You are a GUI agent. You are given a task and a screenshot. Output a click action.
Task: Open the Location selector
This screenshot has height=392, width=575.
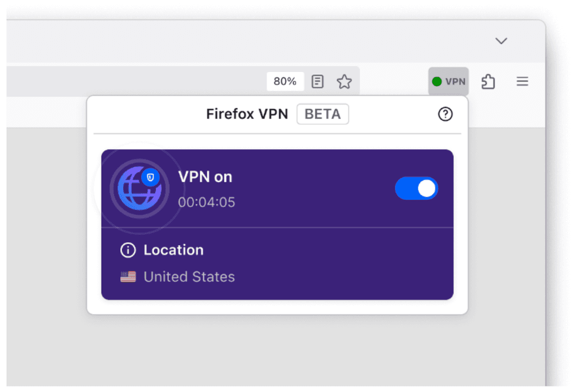pyautogui.click(x=173, y=250)
